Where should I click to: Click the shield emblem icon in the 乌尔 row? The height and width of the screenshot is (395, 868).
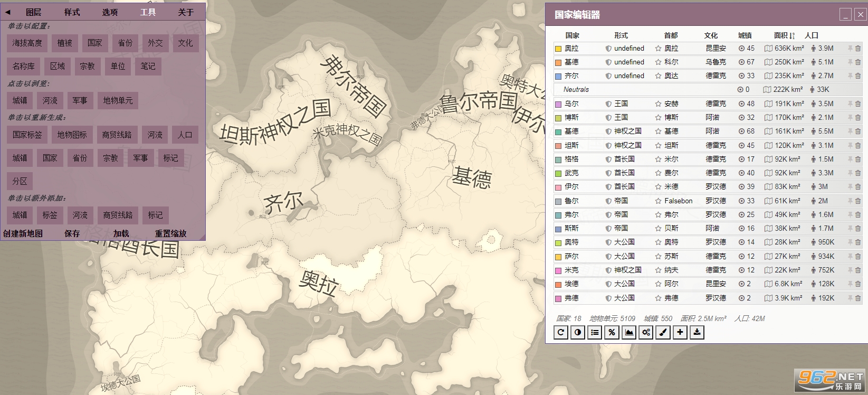608,104
